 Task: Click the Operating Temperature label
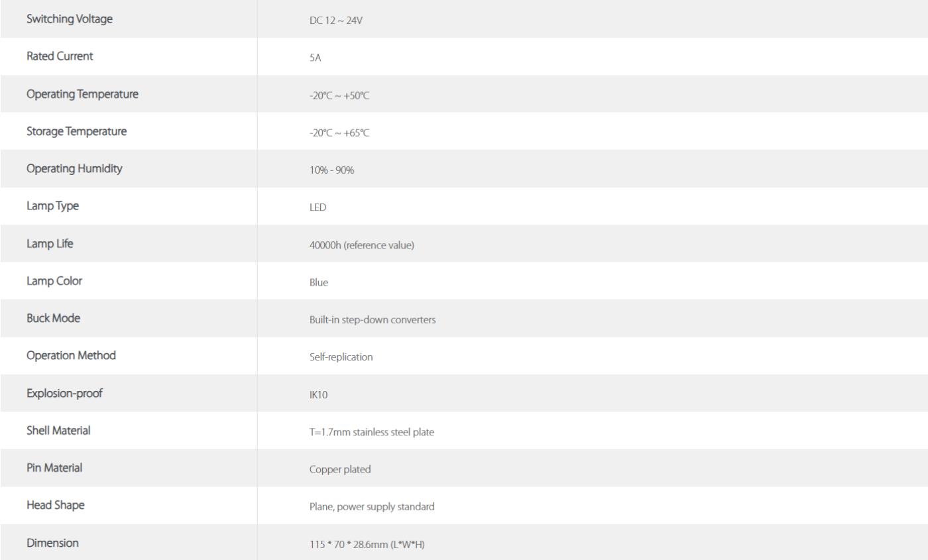point(82,94)
